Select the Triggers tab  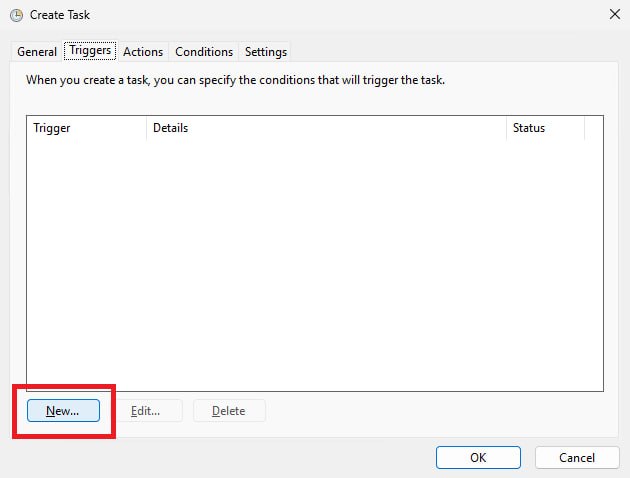[x=90, y=51]
